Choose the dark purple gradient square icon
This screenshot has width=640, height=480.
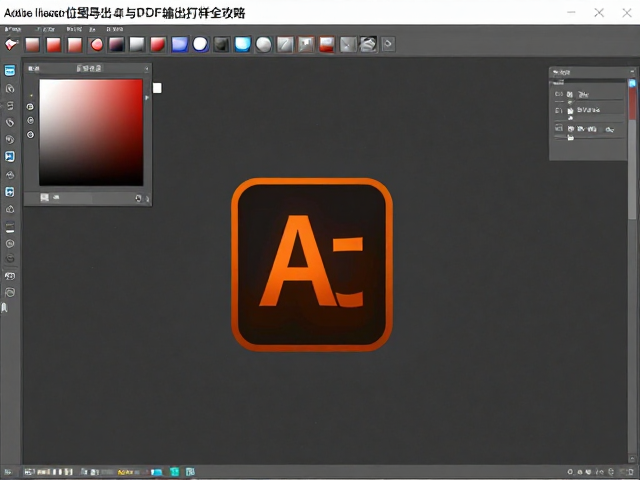coord(116,44)
